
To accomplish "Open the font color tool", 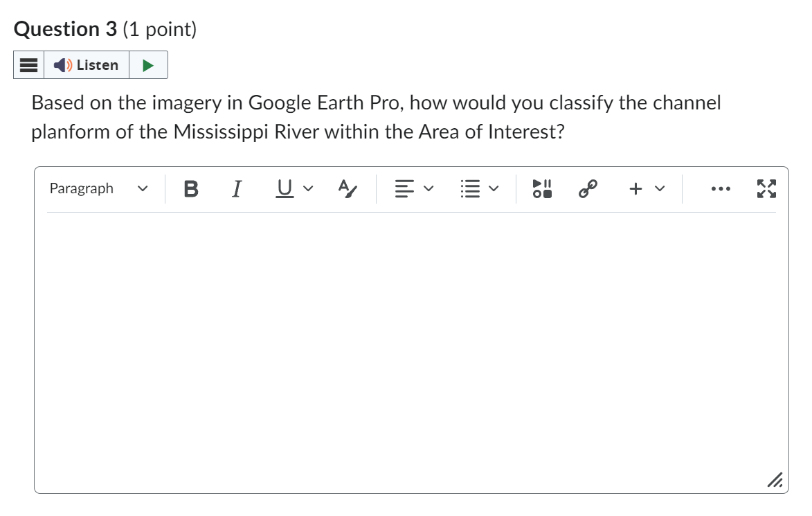I will click(x=347, y=188).
